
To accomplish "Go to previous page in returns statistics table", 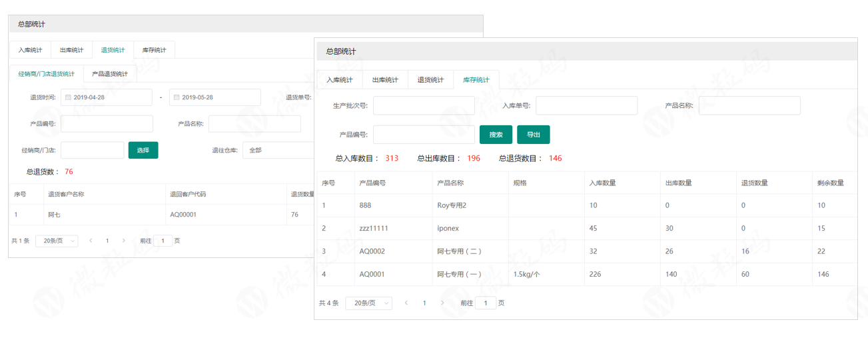I will pyautogui.click(x=91, y=241).
